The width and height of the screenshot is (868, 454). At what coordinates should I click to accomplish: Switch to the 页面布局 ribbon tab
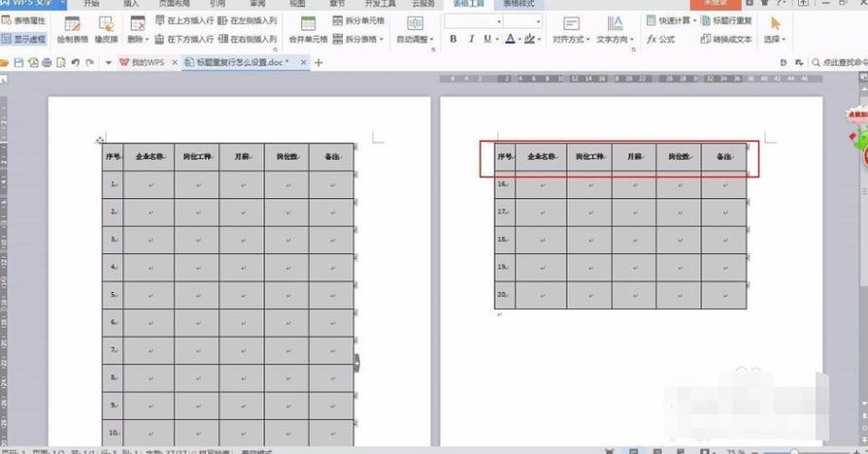pos(174,3)
